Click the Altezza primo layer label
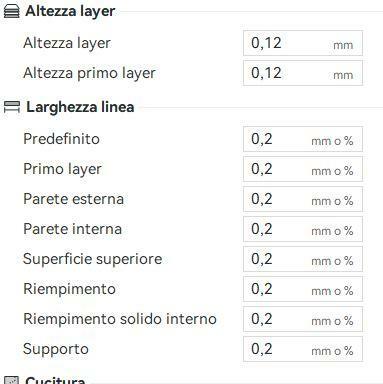The height and width of the screenshot is (384, 383). 89,73
